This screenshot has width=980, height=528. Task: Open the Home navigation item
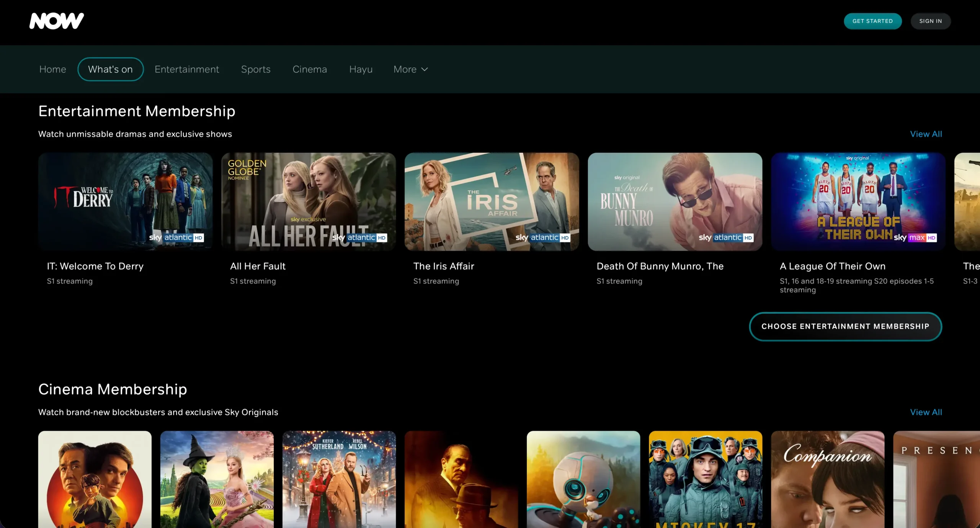point(52,69)
